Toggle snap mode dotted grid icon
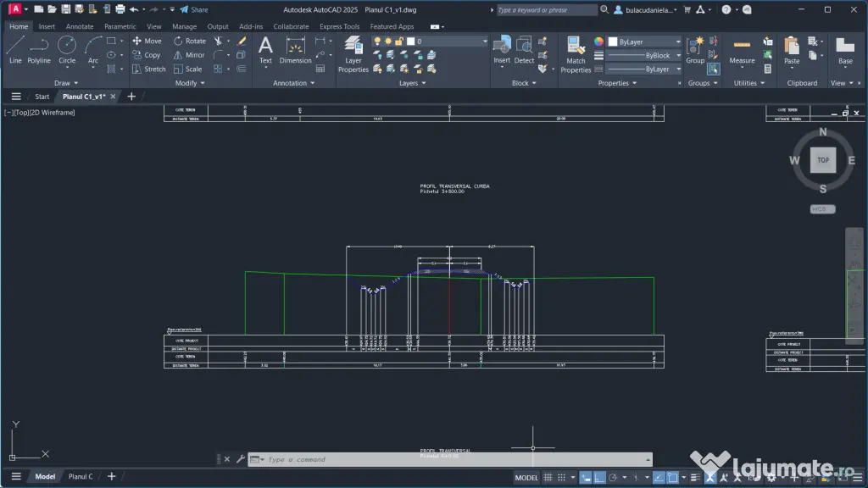Viewport: 868px width, 488px height. click(x=561, y=477)
